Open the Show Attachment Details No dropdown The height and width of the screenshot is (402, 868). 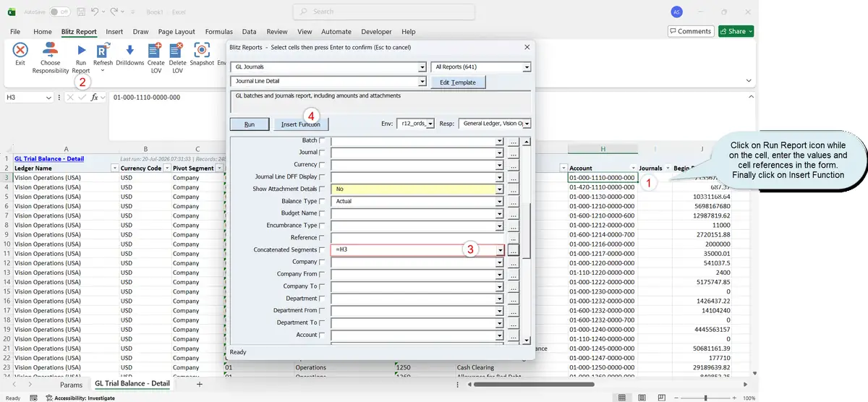(499, 189)
